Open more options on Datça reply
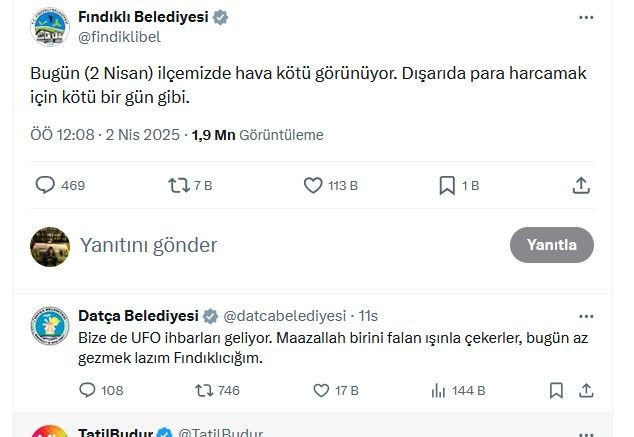 (x=585, y=314)
